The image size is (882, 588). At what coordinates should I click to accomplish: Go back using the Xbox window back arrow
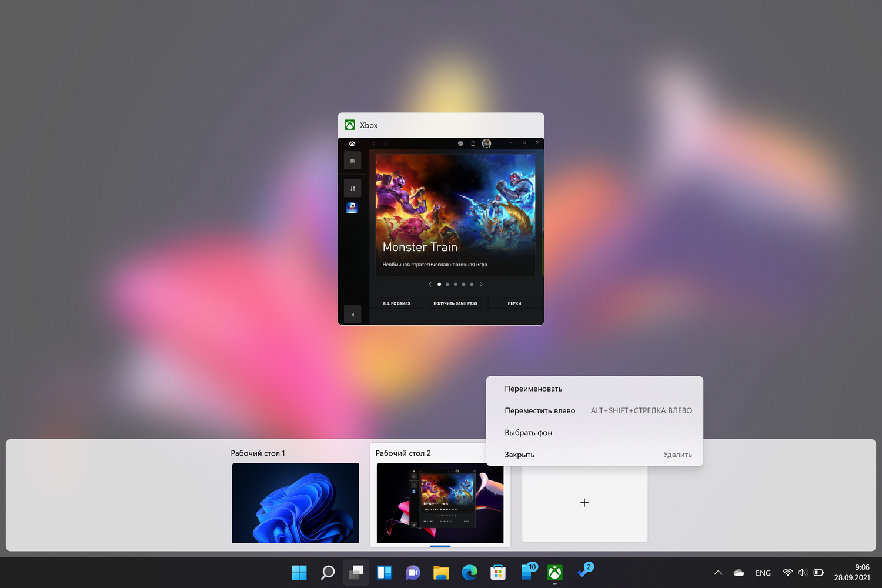pos(373,143)
